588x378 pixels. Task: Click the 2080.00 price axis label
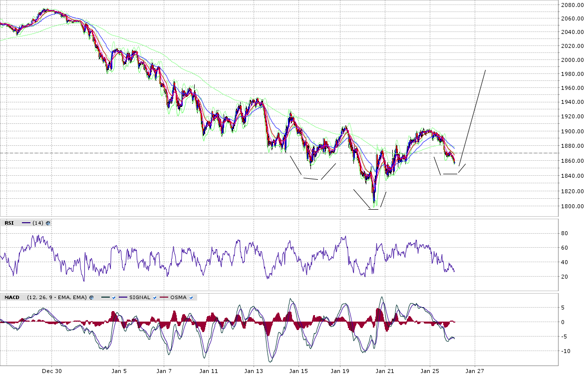click(x=572, y=5)
